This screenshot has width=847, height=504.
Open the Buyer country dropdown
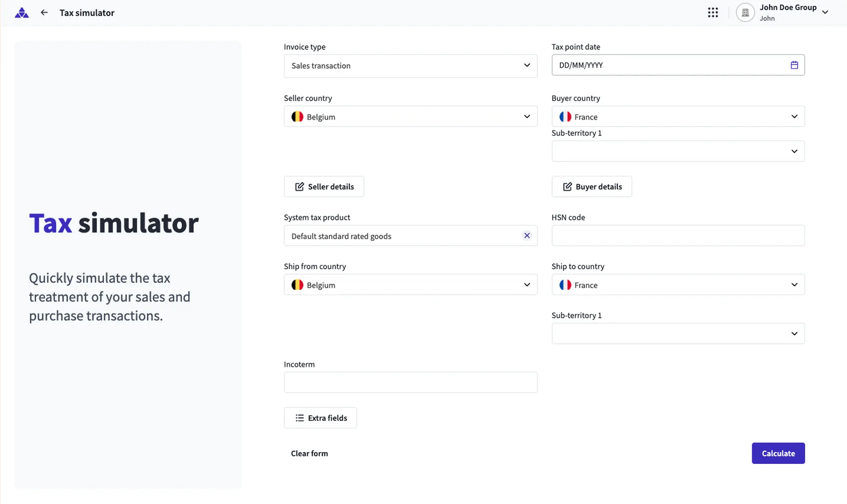[678, 116]
